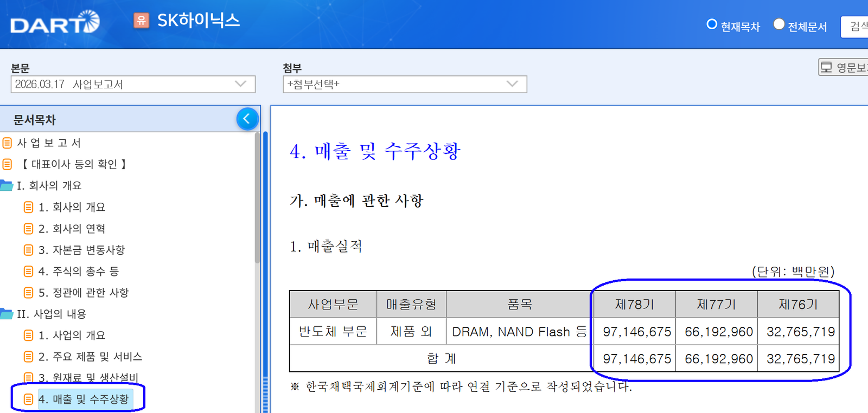Open 4. 주식의 총수 등 section

79,271
